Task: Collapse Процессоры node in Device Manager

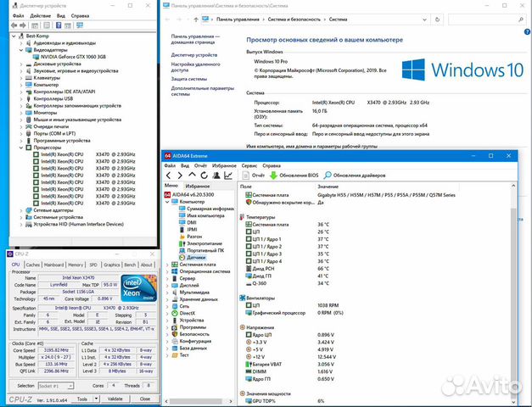Action: click(21, 148)
